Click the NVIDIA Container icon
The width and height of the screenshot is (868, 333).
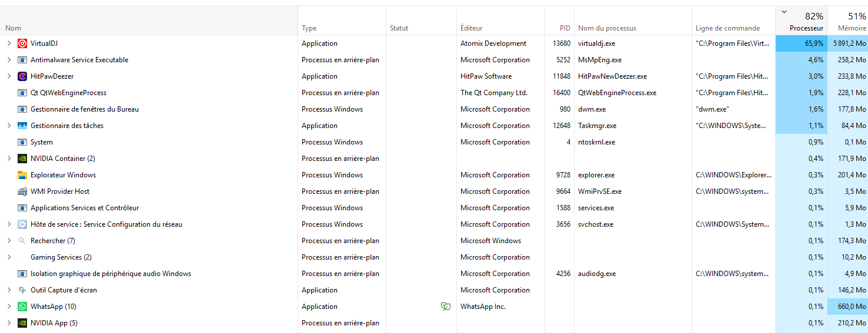click(22, 159)
